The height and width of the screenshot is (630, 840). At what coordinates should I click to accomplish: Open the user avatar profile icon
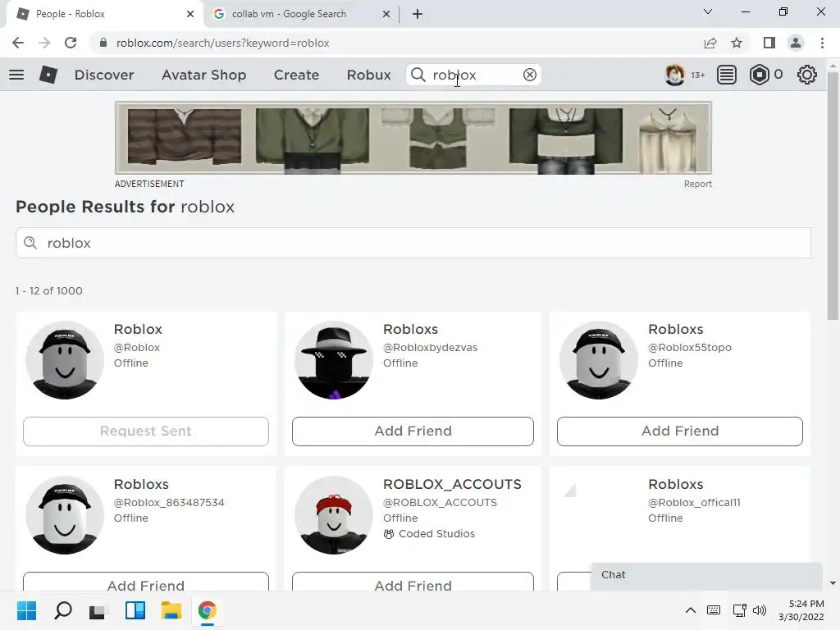(x=674, y=75)
